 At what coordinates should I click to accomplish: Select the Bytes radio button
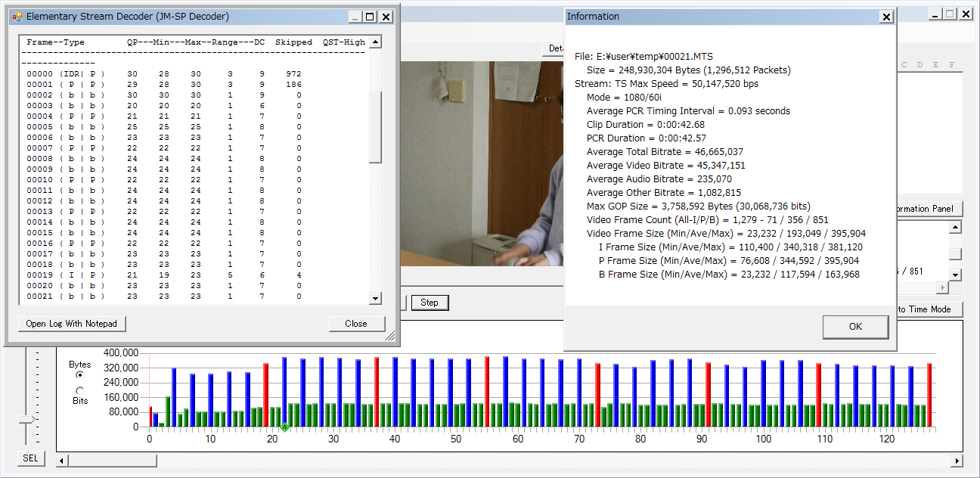(80, 374)
